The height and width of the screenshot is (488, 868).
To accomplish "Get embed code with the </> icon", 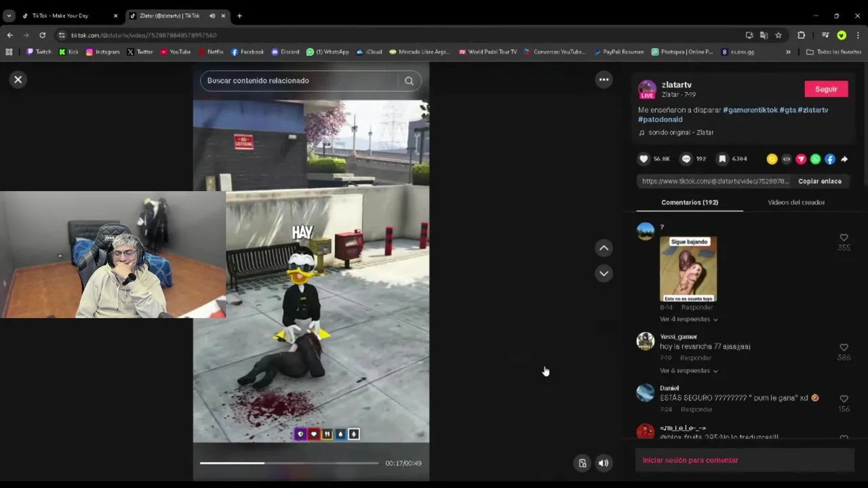I will pos(787,159).
